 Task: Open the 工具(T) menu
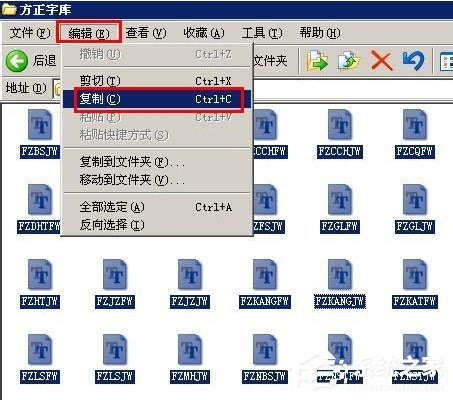tap(262, 33)
